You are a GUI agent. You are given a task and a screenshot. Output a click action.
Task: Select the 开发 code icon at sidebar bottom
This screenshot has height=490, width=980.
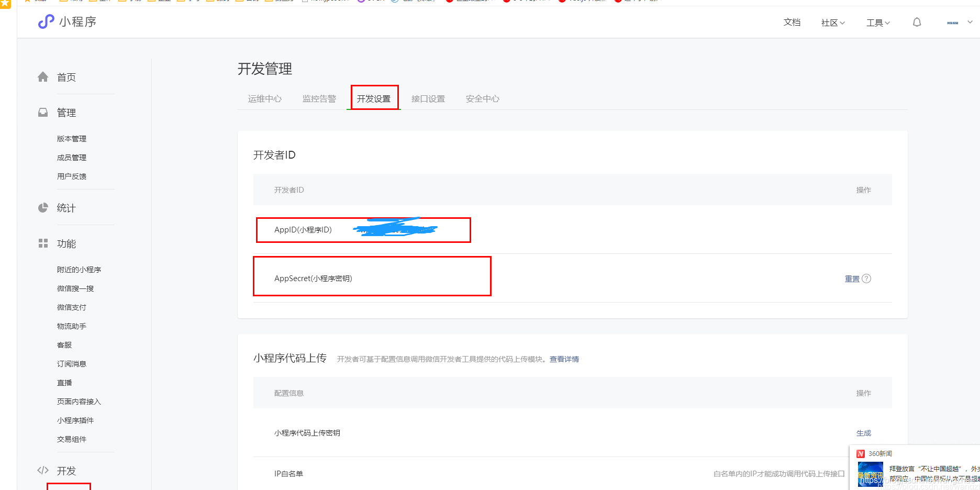(43, 470)
